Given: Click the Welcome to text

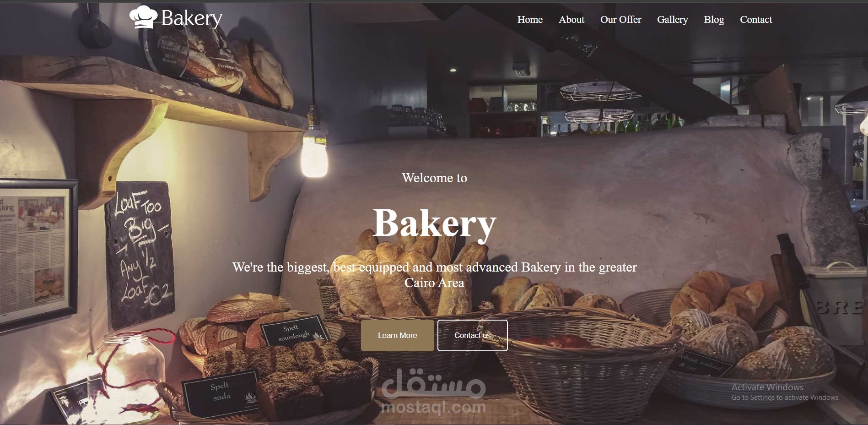Looking at the screenshot, I should pyautogui.click(x=434, y=178).
